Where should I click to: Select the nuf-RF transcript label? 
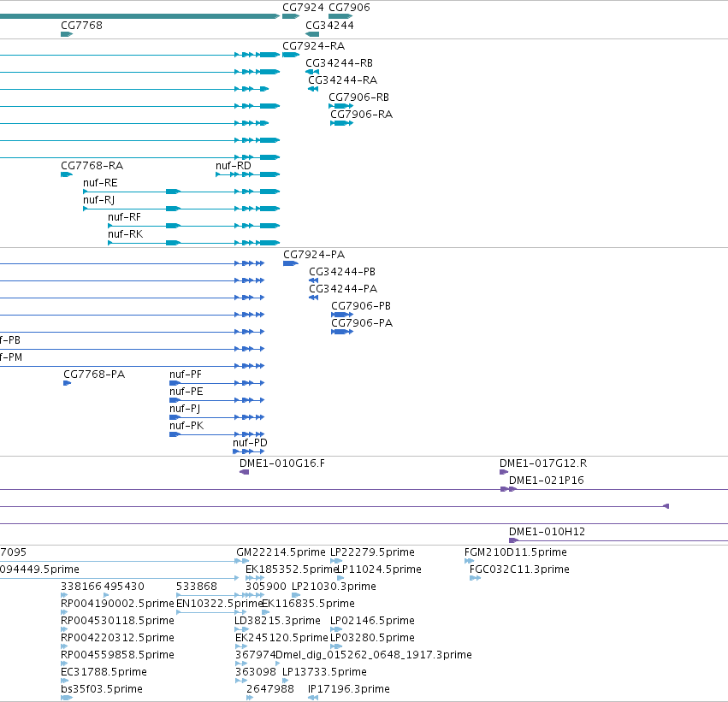point(124,217)
